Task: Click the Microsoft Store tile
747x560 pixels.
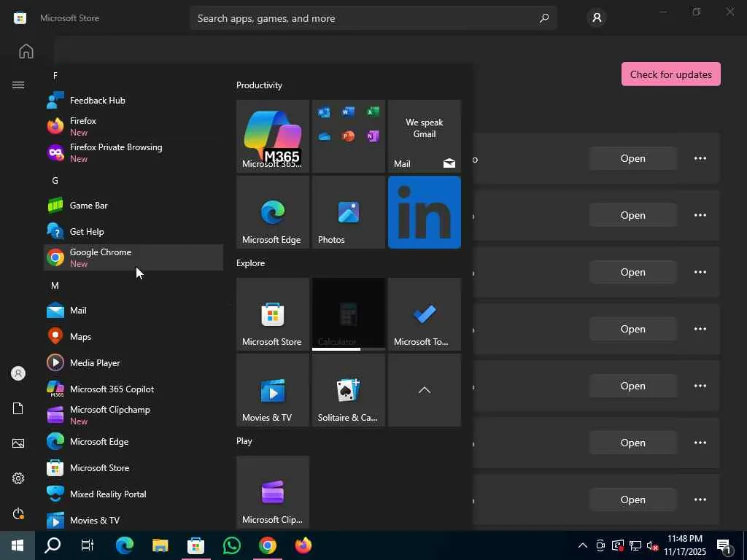Action: (x=273, y=314)
